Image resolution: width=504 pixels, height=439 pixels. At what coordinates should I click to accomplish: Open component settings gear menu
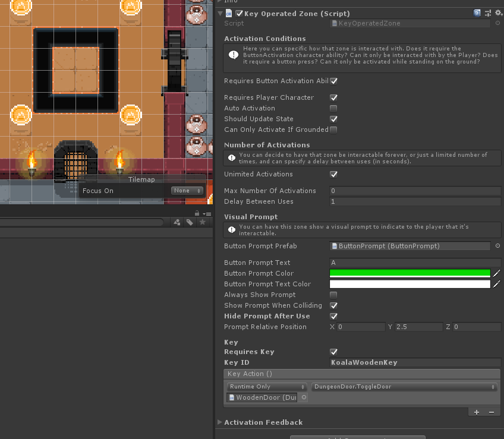[x=499, y=13]
